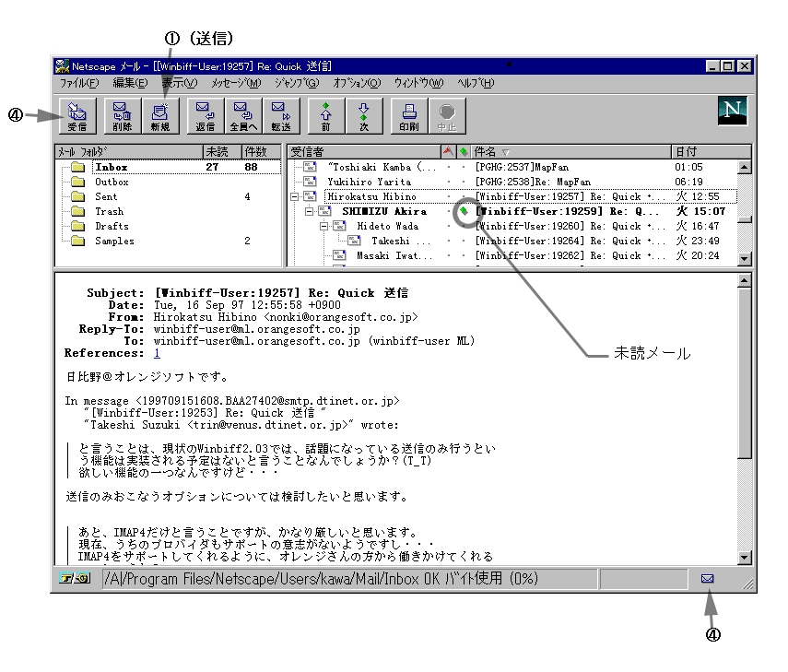Open the ウィンドウ(W) menu
Screen dimensions: 788x672
[418, 83]
